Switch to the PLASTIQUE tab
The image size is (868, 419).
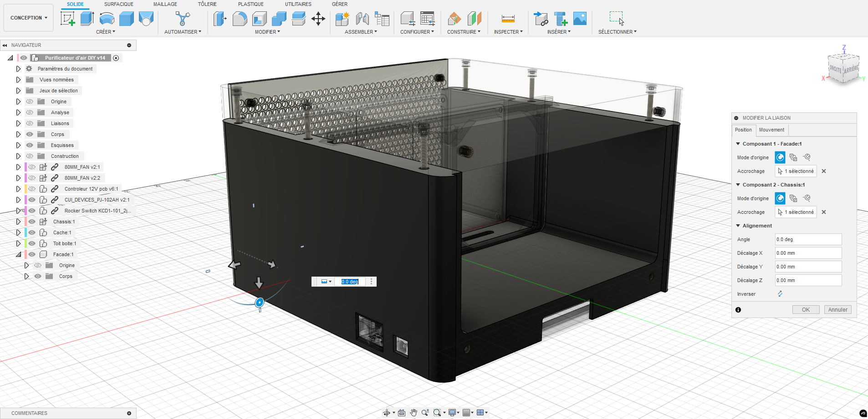coord(251,4)
